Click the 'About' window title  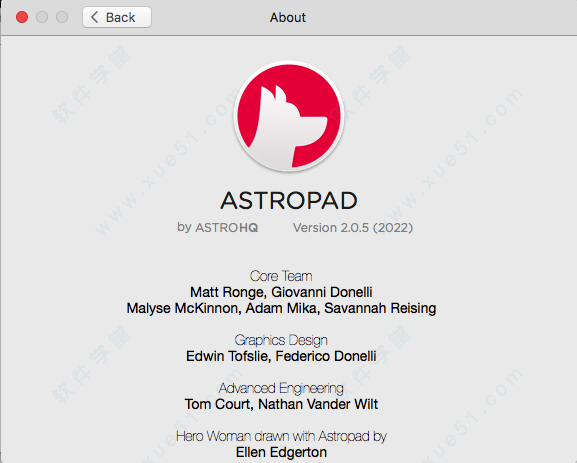(x=288, y=17)
